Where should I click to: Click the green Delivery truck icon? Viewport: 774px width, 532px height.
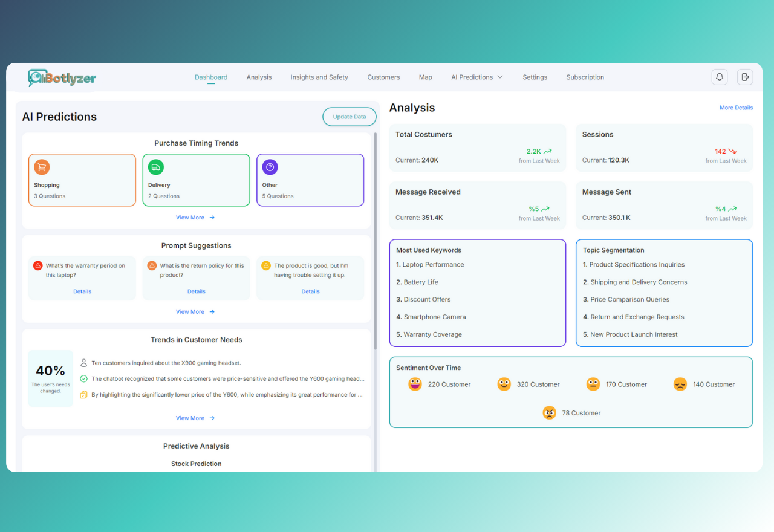156,167
